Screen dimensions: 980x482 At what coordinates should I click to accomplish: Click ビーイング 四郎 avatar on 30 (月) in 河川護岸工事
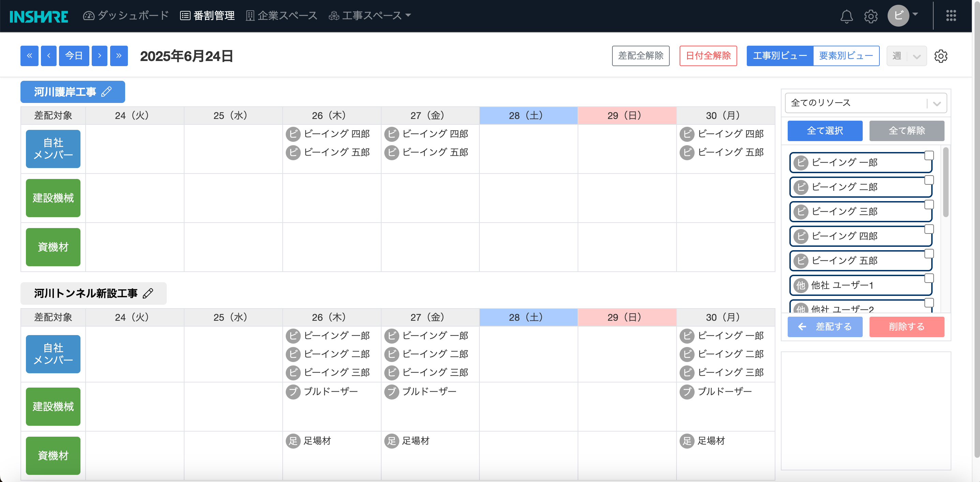(x=687, y=134)
